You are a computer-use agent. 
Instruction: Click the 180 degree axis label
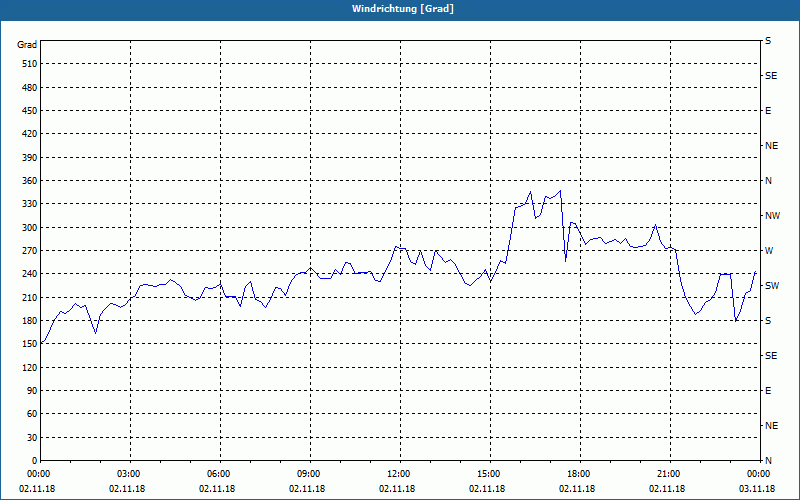coord(30,321)
